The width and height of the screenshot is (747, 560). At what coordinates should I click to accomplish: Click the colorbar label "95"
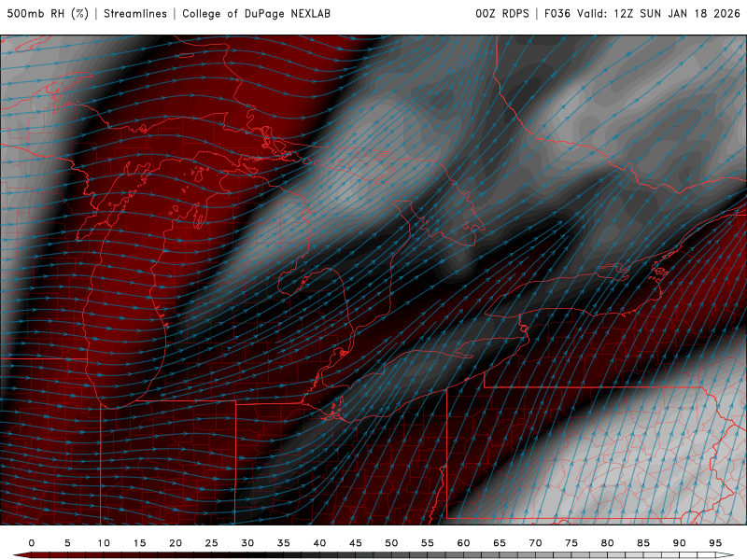point(715,543)
